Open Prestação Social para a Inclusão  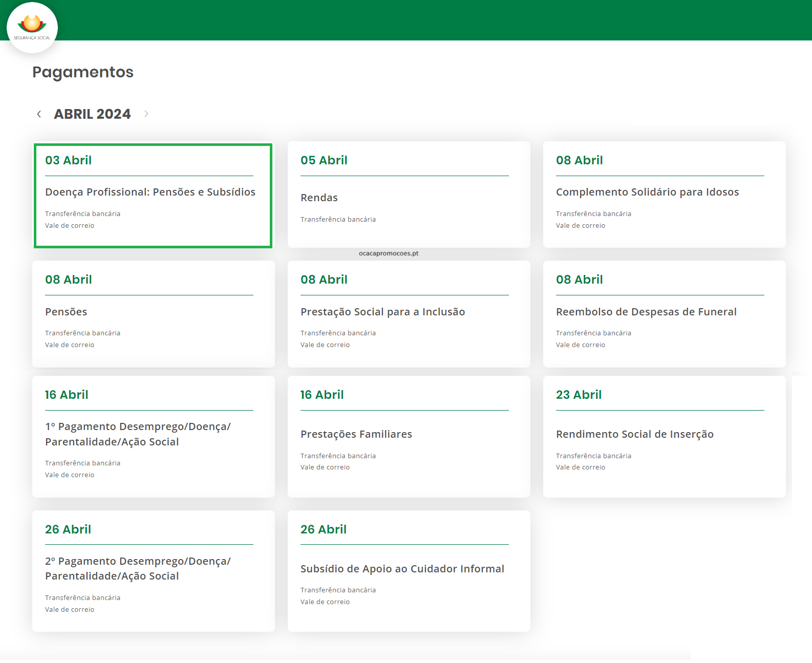pos(382,312)
